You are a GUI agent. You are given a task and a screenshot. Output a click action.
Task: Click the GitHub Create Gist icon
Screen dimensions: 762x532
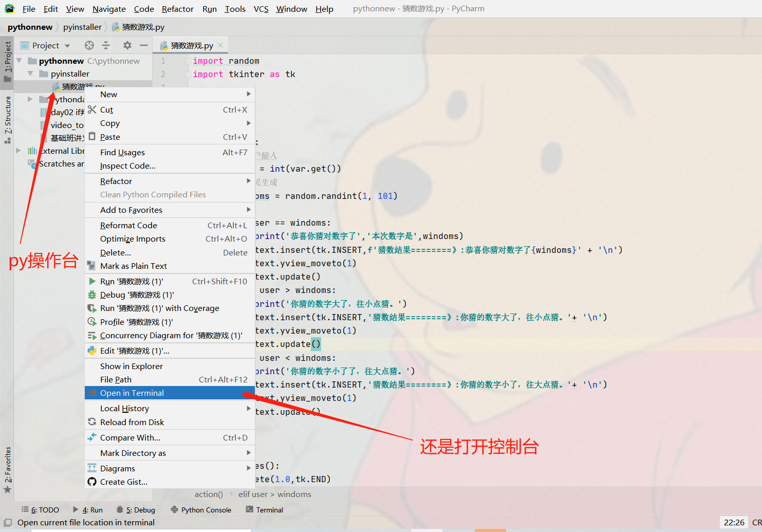pyautogui.click(x=92, y=482)
